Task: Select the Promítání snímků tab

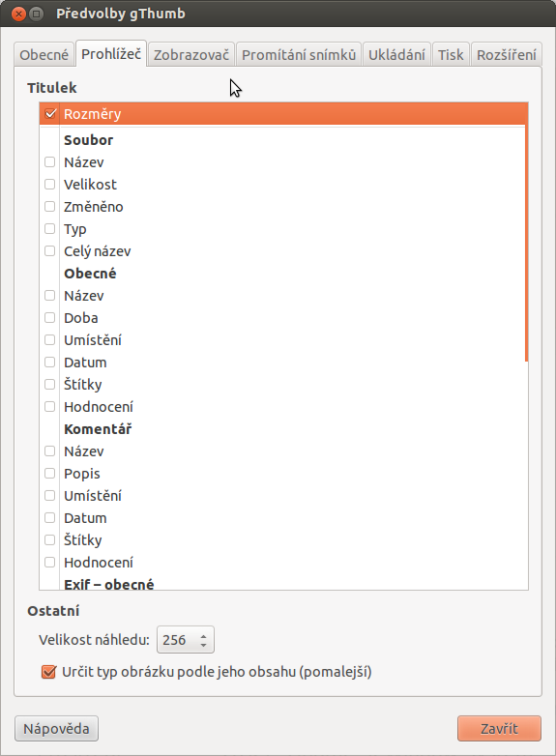Action: (x=299, y=54)
